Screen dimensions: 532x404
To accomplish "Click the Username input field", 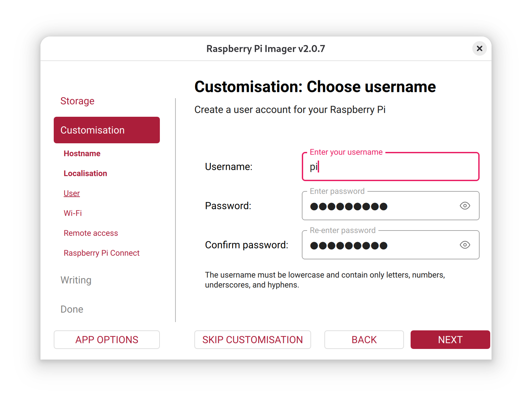I will (x=390, y=167).
